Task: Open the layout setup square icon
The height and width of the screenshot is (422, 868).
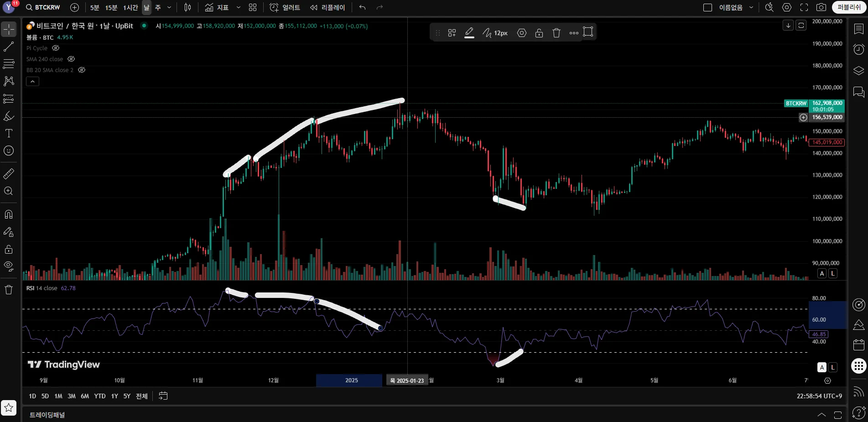Action: [x=707, y=7]
